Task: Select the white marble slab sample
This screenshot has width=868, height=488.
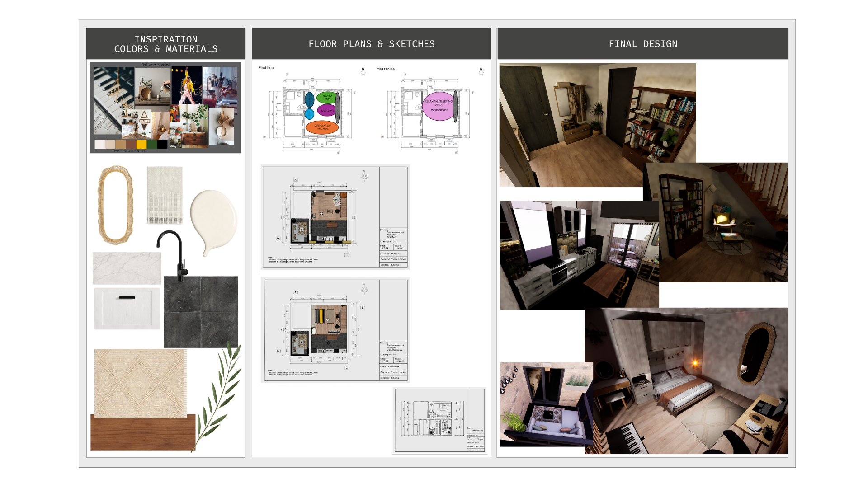Action: 127,268
